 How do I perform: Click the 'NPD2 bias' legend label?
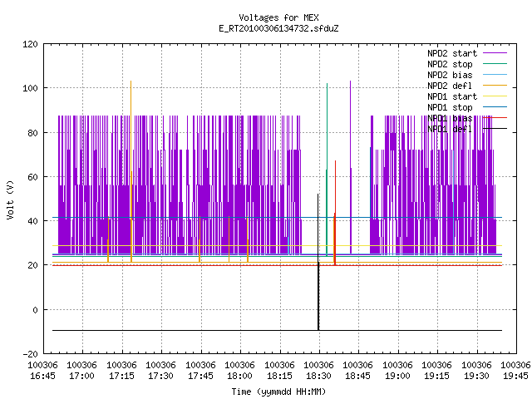point(450,75)
